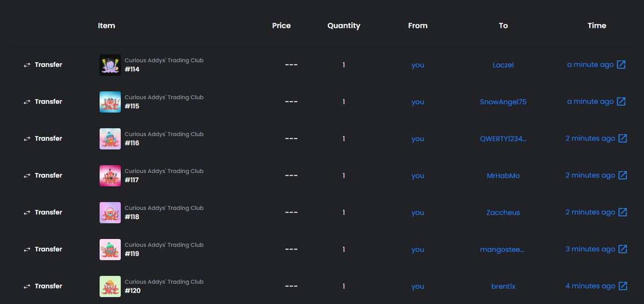This screenshot has height=304, width=644.
Task: Open MrHabMo recipient link
Action: click(503, 176)
